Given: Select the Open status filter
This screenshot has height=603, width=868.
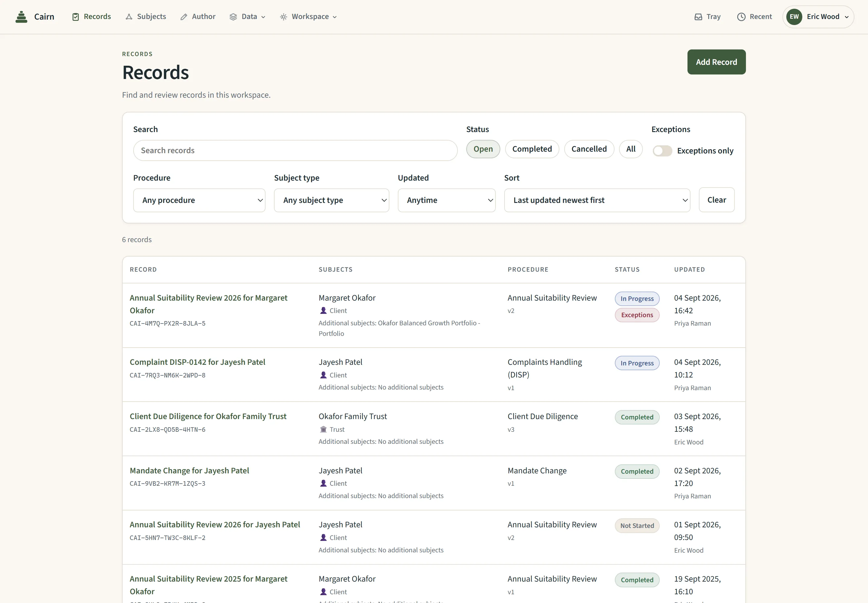Looking at the screenshot, I should (483, 149).
